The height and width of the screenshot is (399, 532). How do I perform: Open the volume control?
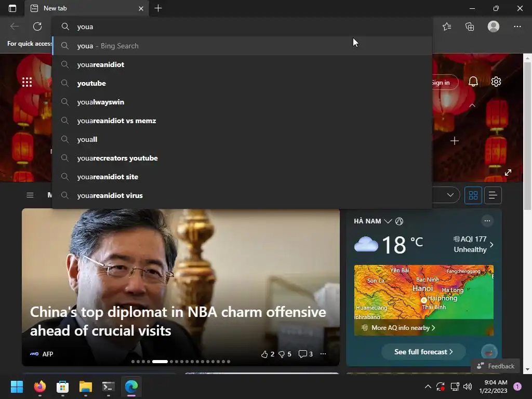(468, 387)
